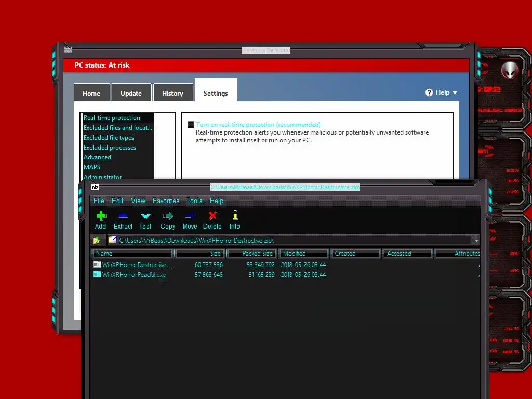Sort by Modified column header

click(304, 254)
